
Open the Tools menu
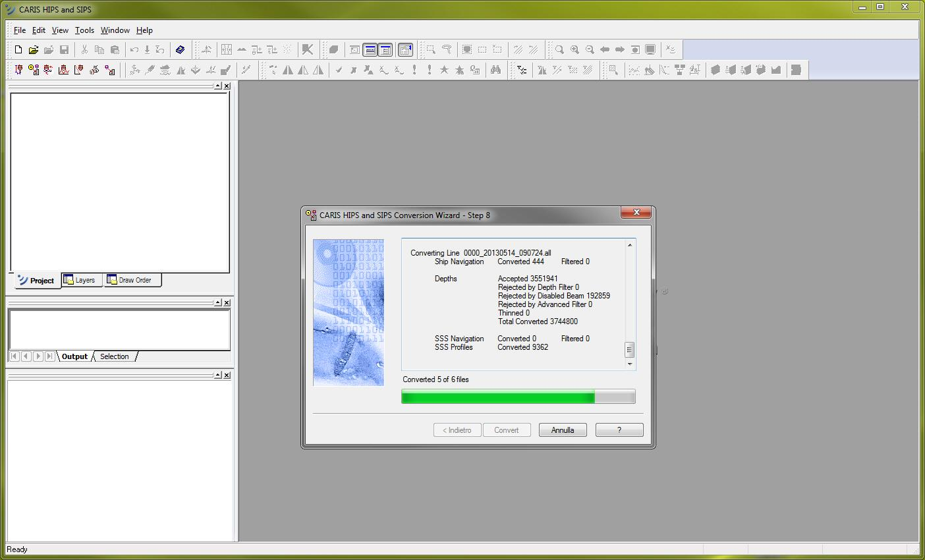[84, 30]
